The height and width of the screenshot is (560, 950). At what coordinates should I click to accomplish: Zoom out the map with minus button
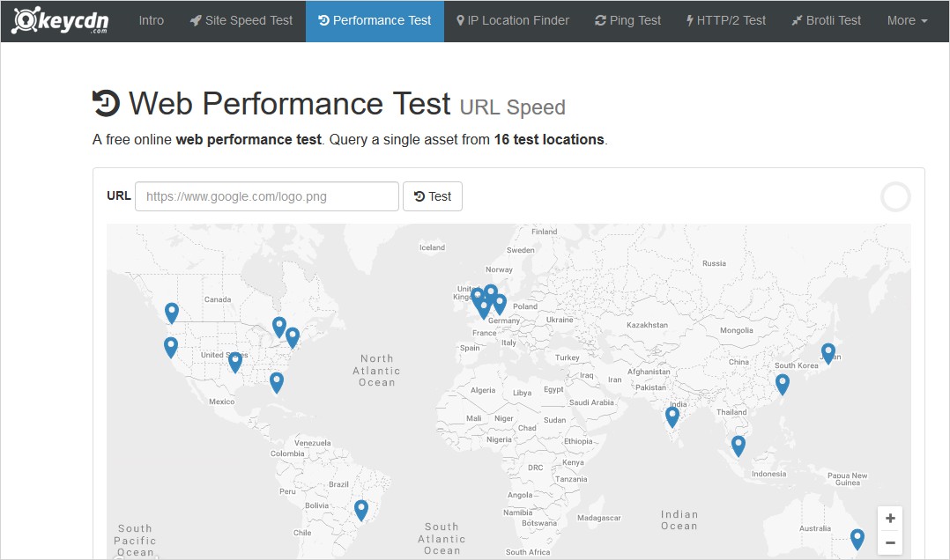890,542
